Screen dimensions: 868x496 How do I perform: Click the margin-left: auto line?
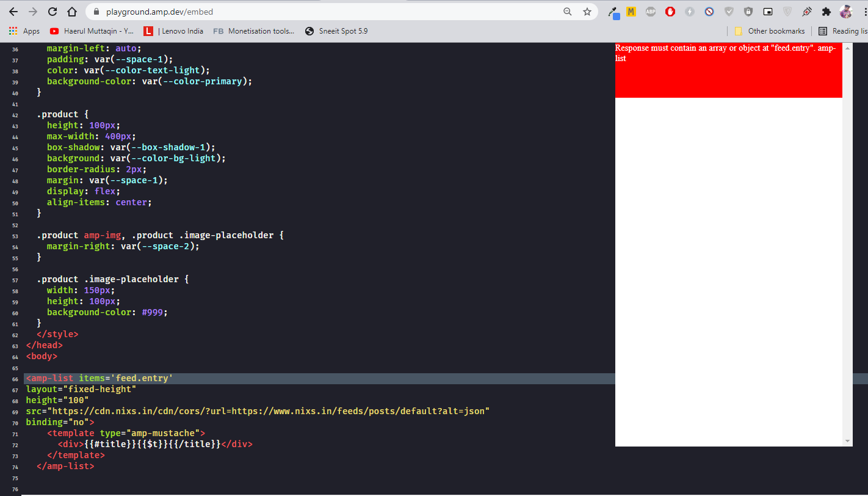(x=94, y=48)
